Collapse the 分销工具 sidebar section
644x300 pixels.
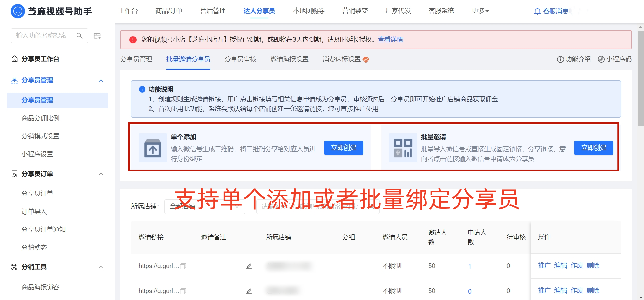[x=101, y=267]
